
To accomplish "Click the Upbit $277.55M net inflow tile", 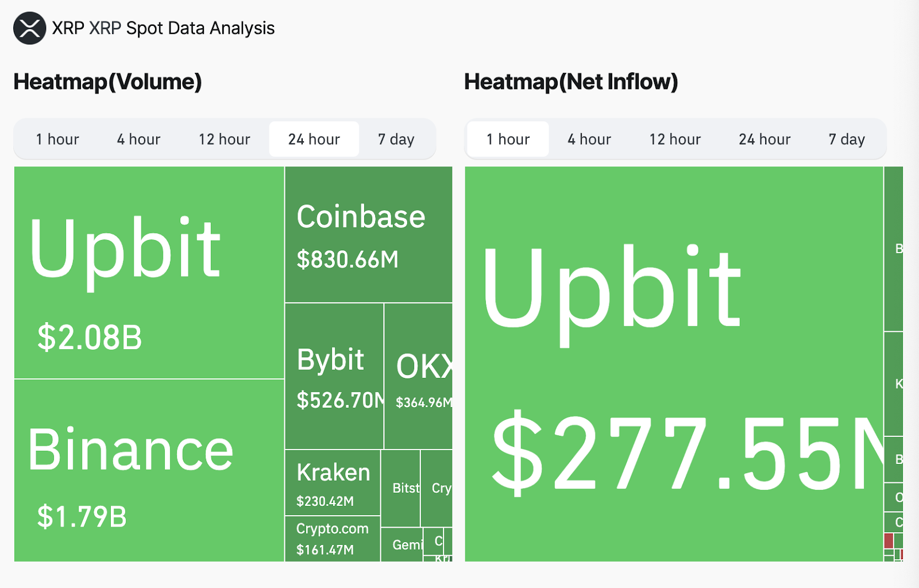I will (x=674, y=364).
